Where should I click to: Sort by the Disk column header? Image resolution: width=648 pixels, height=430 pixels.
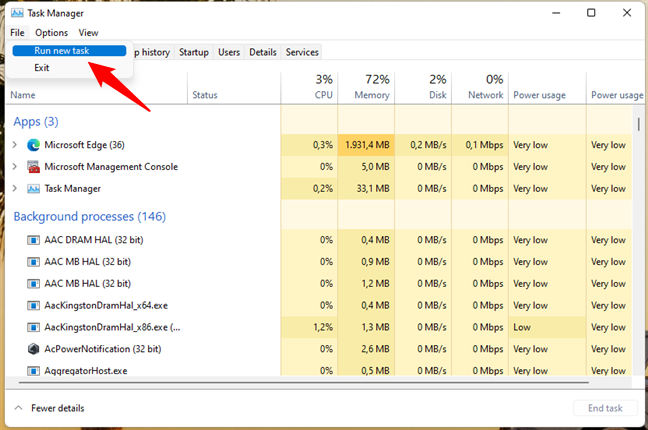[423, 87]
